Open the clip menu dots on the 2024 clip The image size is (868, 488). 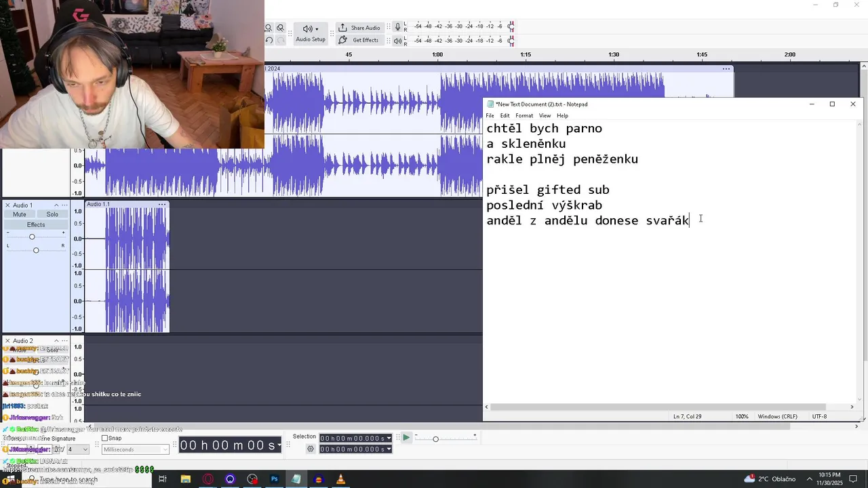coord(726,68)
